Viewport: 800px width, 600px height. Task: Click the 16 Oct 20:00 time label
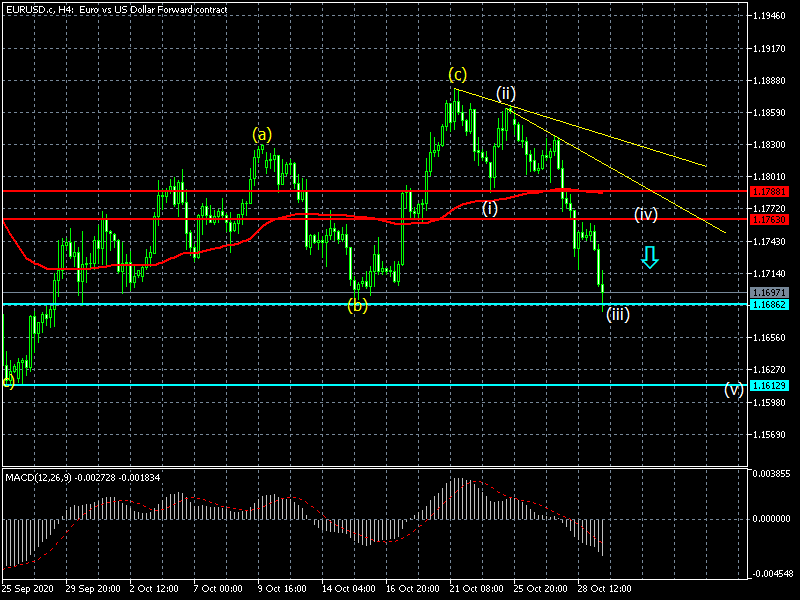click(413, 589)
